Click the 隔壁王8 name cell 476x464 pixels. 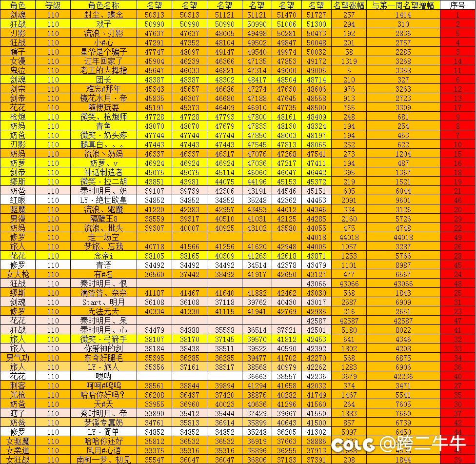tap(103, 219)
